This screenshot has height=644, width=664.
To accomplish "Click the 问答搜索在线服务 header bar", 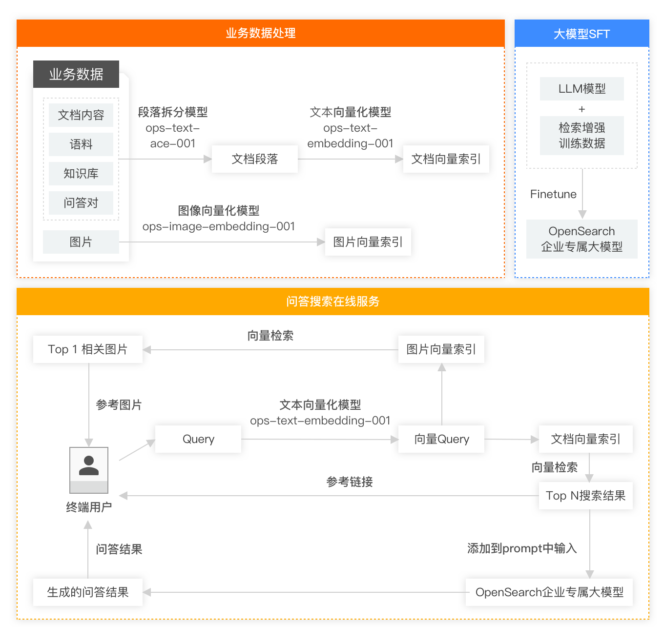I will [333, 302].
